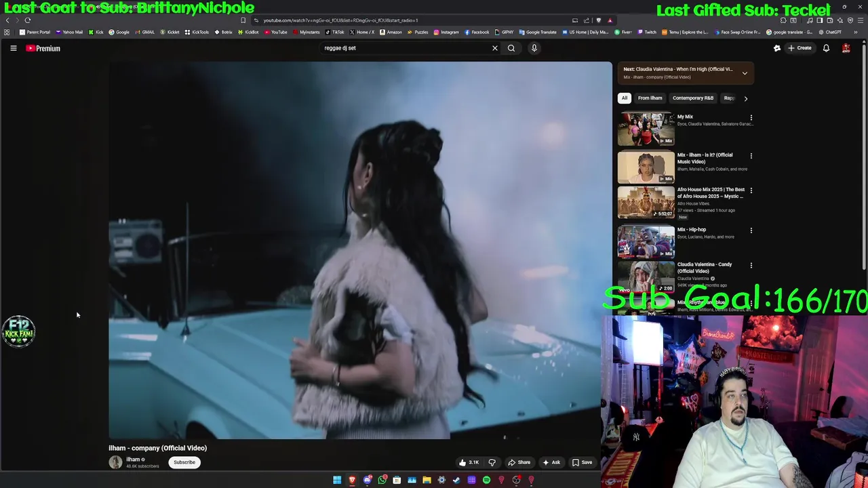Click the magnifier search button
This screenshot has width=868, height=488.
pyautogui.click(x=511, y=48)
